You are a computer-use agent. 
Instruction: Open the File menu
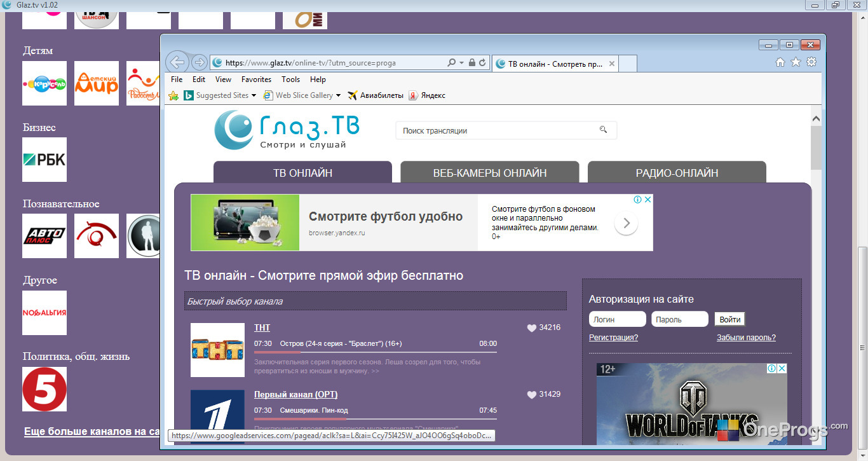pos(177,79)
